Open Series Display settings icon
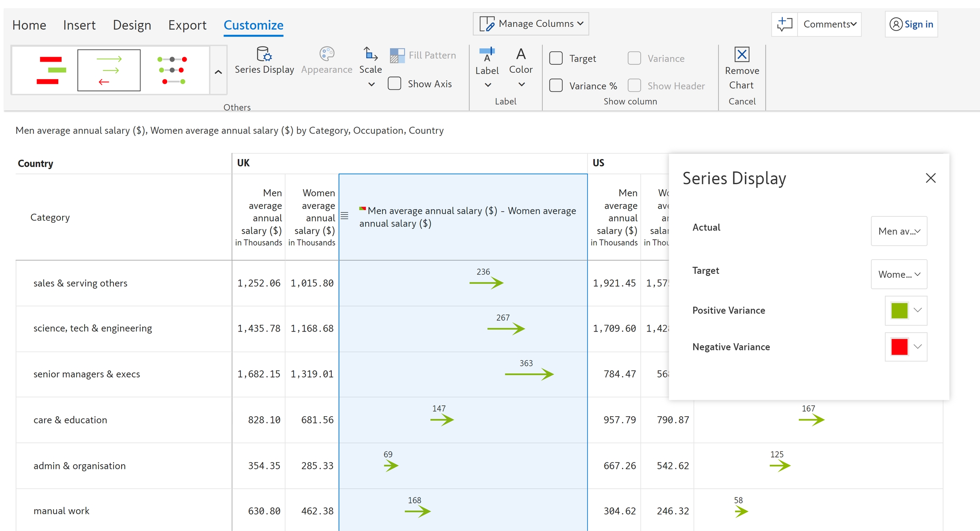 264,54
